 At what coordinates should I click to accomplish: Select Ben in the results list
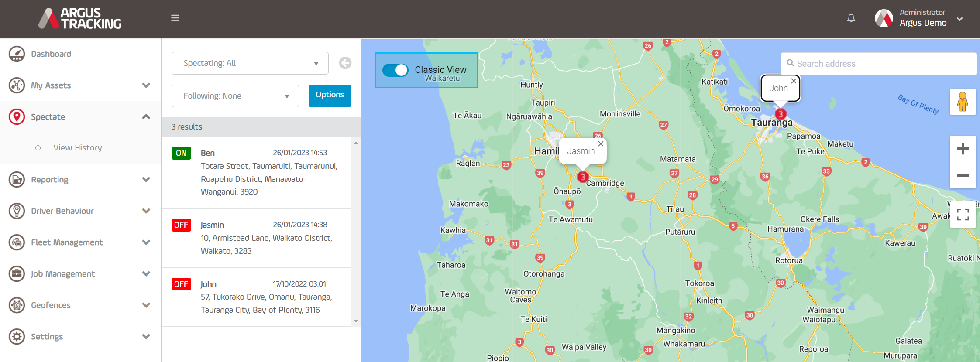256,173
